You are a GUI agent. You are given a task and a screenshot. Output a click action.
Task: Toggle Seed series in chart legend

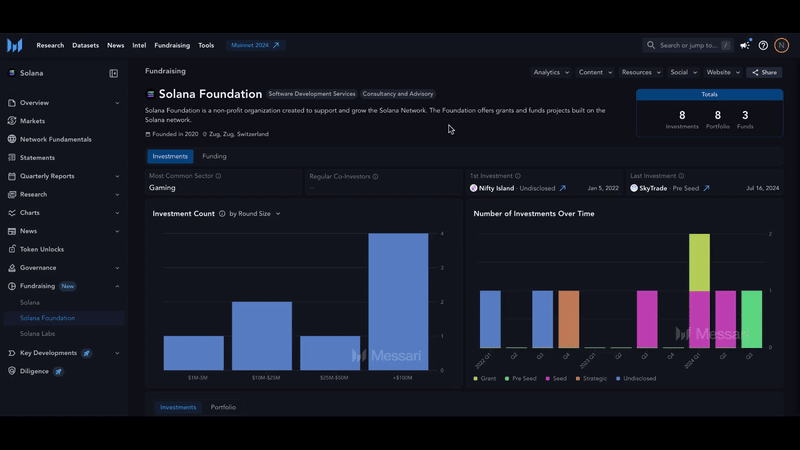point(556,379)
